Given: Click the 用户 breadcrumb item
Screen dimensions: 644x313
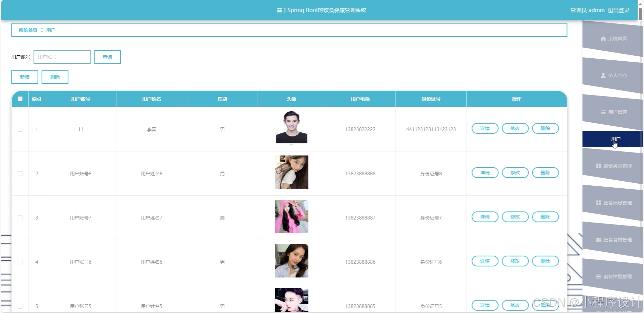Looking at the screenshot, I should pos(51,30).
